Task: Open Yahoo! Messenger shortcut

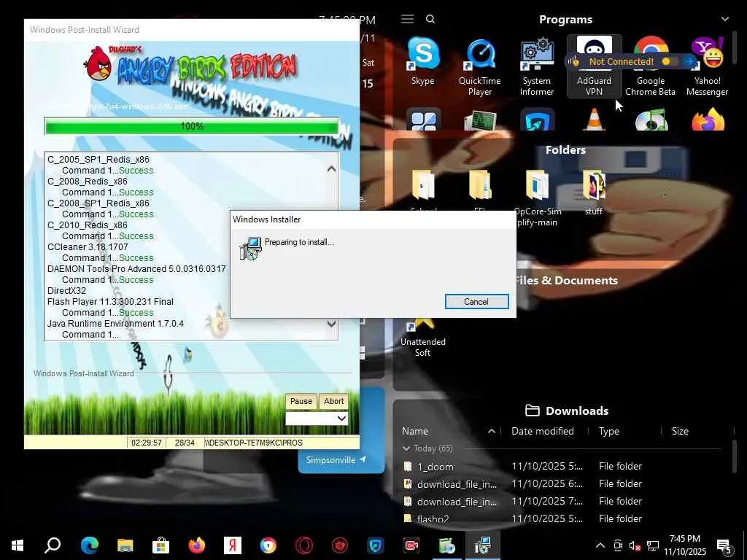Action: pos(708,66)
